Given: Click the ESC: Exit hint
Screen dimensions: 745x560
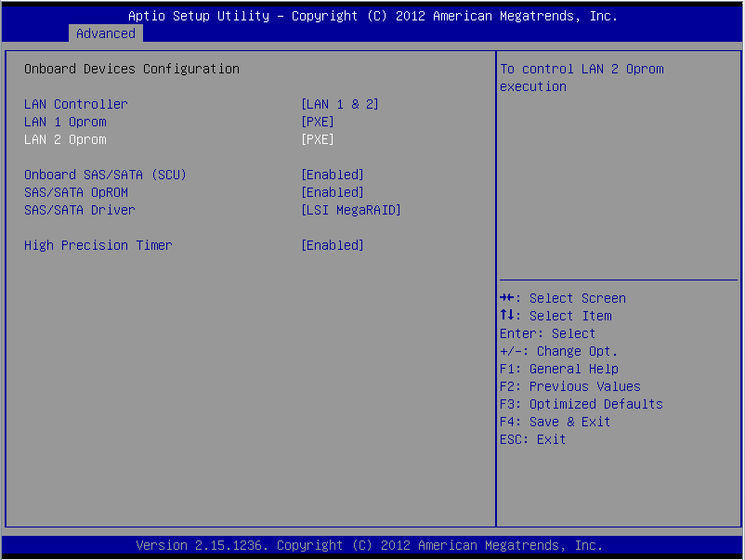Looking at the screenshot, I should (x=532, y=439).
